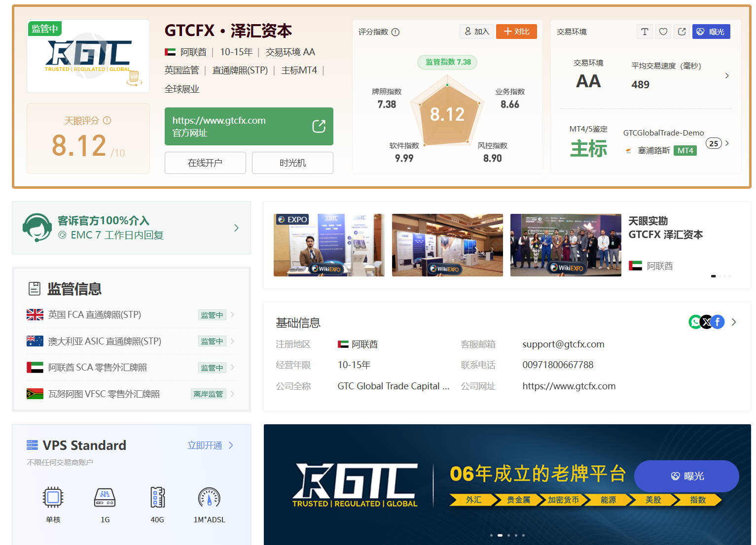Open official website https://www.gtcfx.com green button
Screen dimensions: 756x545
tap(249, 126)
